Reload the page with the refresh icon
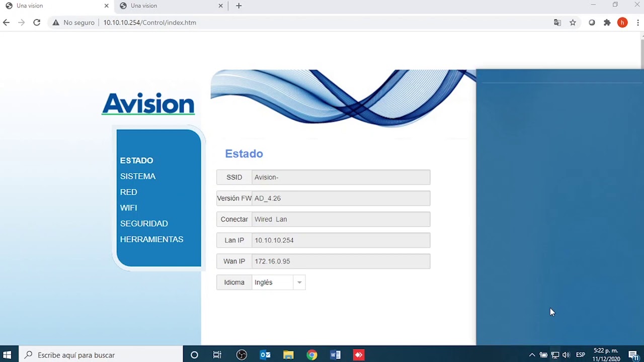The width and height of the screenshot is (644, 362). 37,22
